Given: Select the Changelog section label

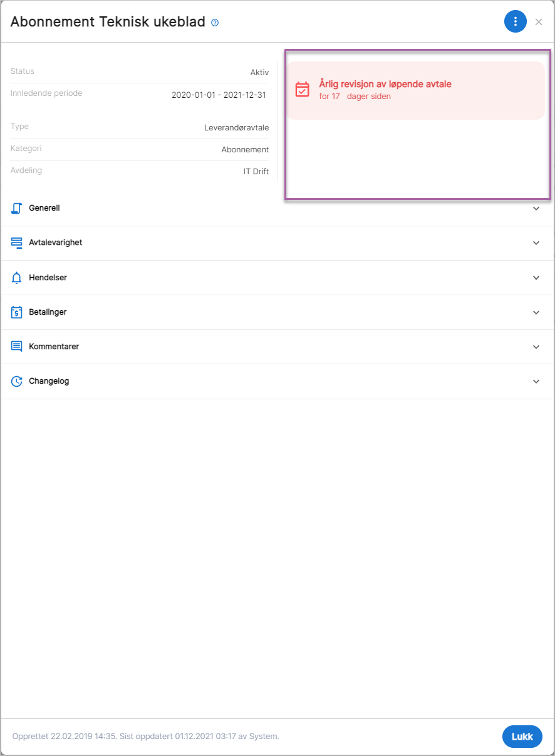Looking at the screenshot, I should coord(49,381).
